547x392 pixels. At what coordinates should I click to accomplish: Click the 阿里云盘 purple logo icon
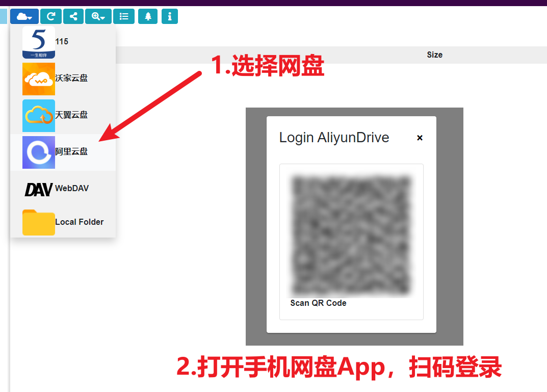[39, 152]
